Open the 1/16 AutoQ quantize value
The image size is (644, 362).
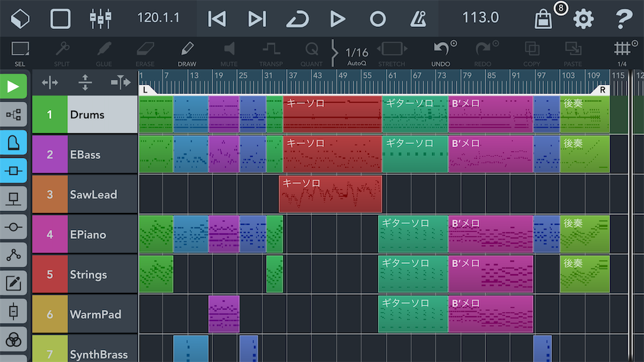tap(357, 55)
